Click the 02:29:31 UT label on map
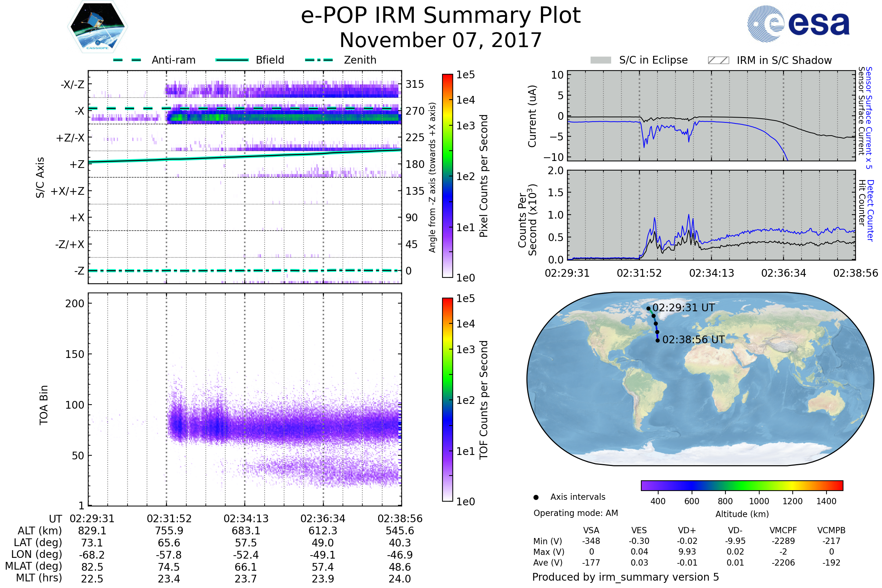 683,308
